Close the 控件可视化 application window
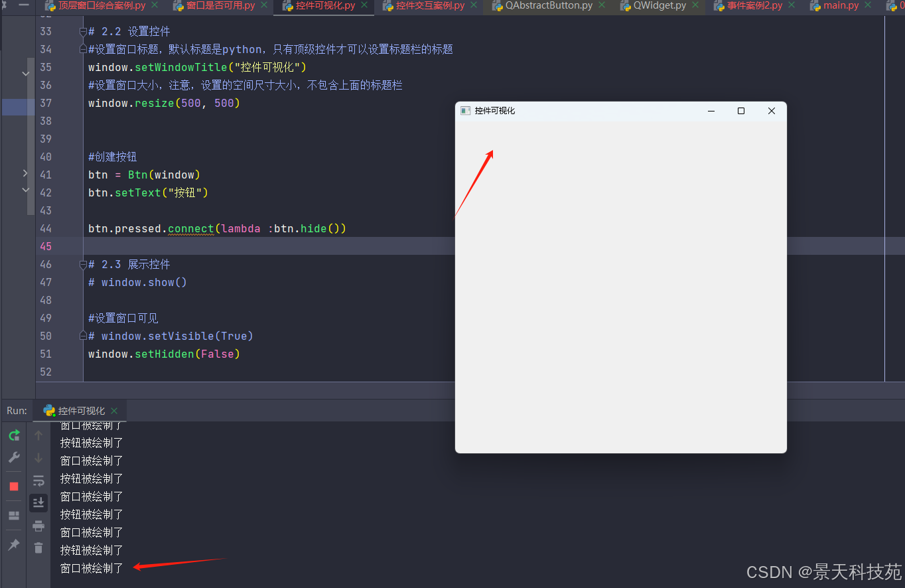The image size is (905, 588). point(772,111)
